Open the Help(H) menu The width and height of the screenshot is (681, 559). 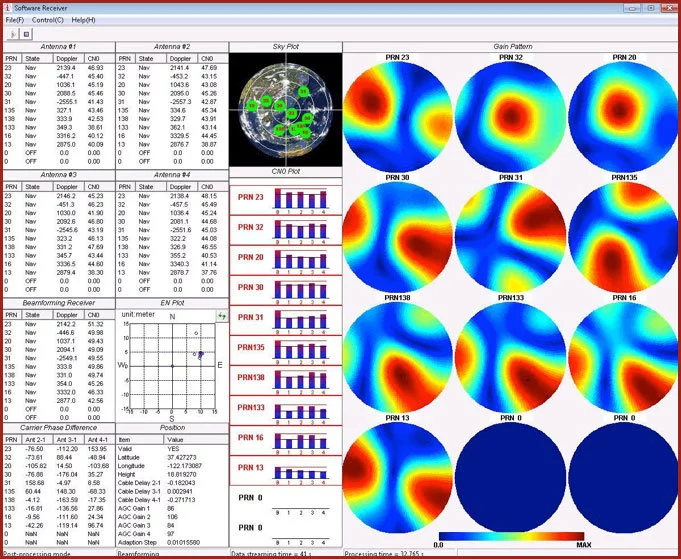pos(83,20)
